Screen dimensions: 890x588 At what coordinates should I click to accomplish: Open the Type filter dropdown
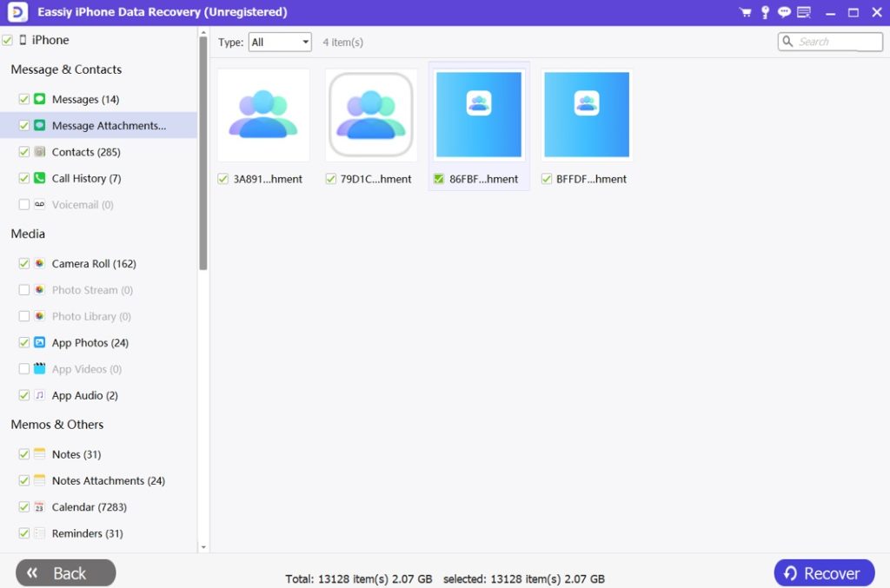point(279,41)
